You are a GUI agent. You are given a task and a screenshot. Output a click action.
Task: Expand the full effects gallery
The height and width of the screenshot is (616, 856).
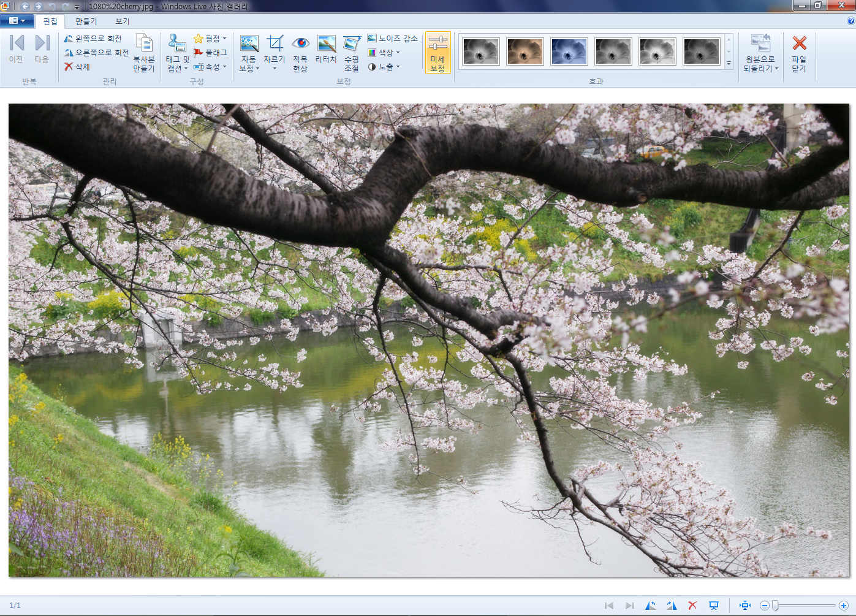pos(729,64)
